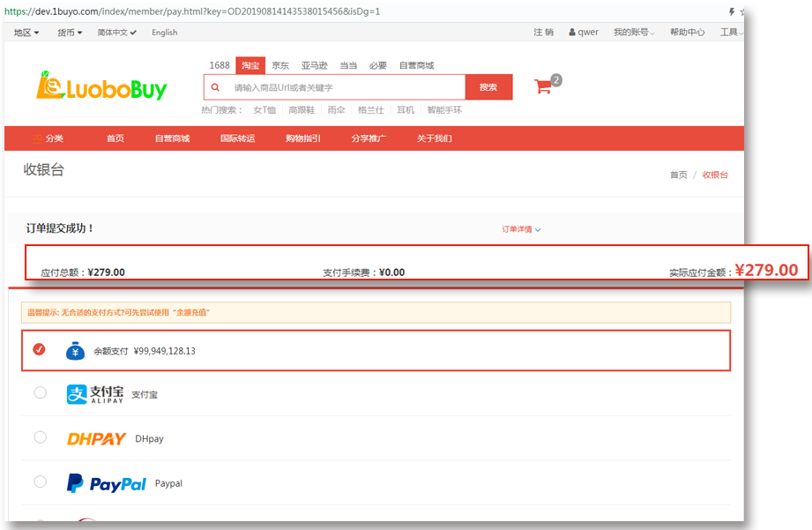Click hot search term 雨伞
This screenshot has height=530, width=812.
pyautogui.click(x=336, y=110)
